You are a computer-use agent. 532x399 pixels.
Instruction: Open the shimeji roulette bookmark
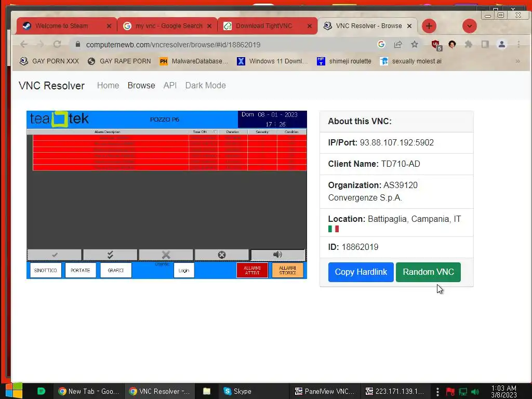point(344,61)
